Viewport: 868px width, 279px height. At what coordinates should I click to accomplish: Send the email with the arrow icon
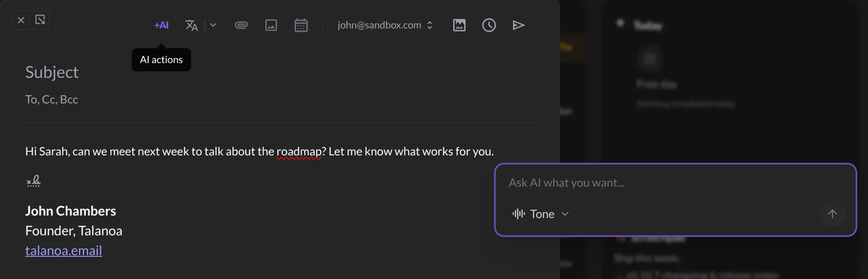519,25
